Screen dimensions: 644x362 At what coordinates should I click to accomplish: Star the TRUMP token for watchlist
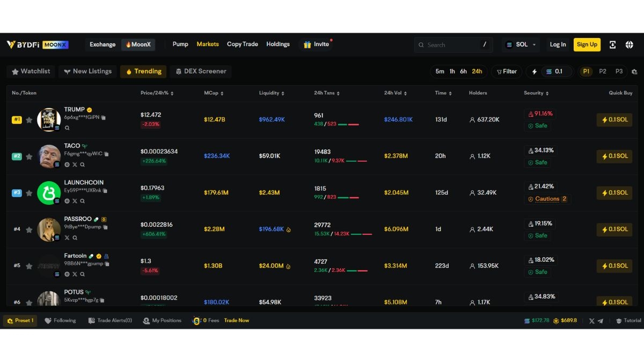[29, 120]
